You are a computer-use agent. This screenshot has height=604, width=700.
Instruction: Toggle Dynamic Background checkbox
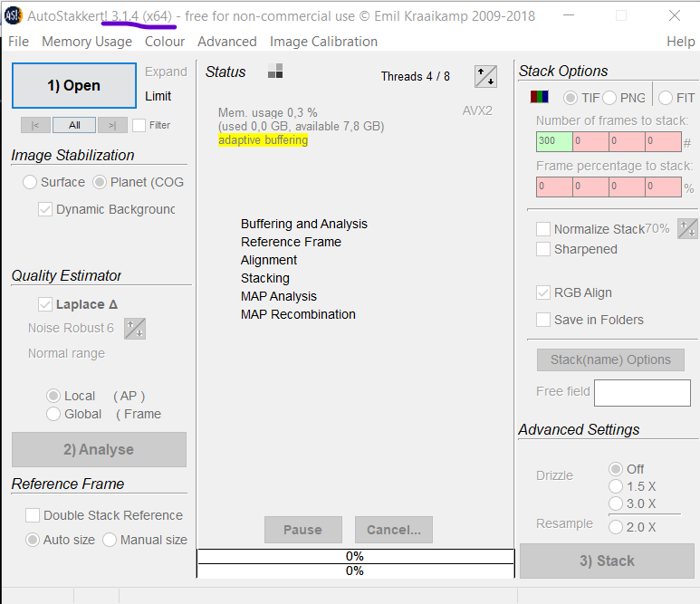coord(45,209)
